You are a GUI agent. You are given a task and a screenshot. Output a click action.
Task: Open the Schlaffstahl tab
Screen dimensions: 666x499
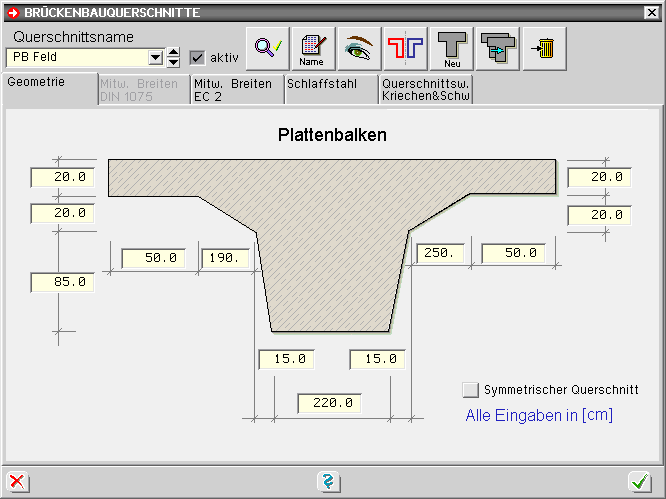330,85
